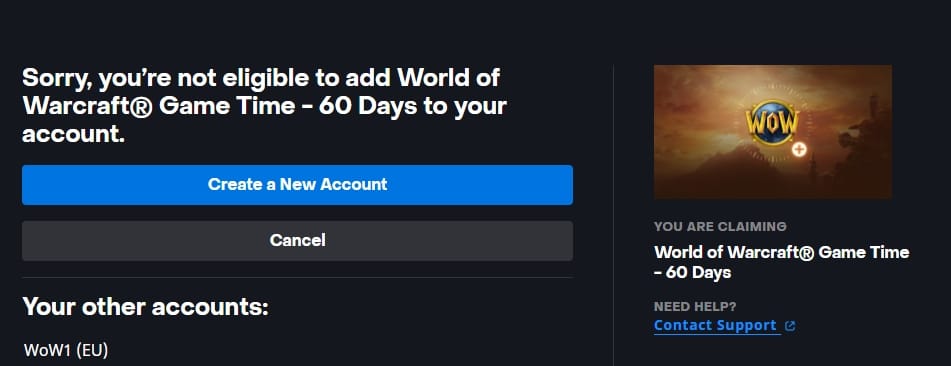Click the word 'account.' ending the heading

(73, 134)
